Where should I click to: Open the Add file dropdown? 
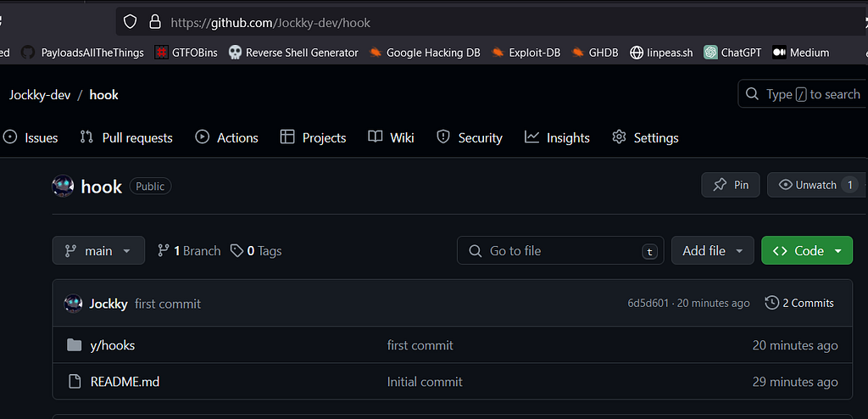712,250
